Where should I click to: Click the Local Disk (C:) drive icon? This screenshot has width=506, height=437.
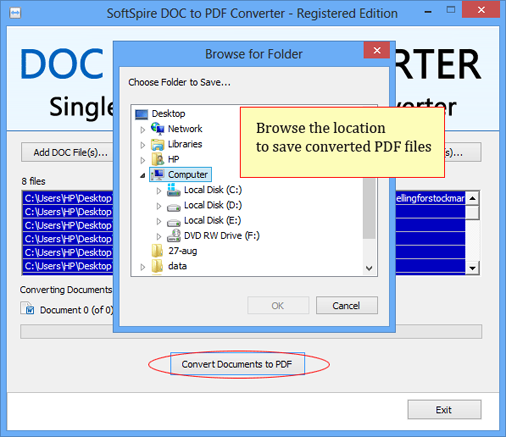pos(174,190)
